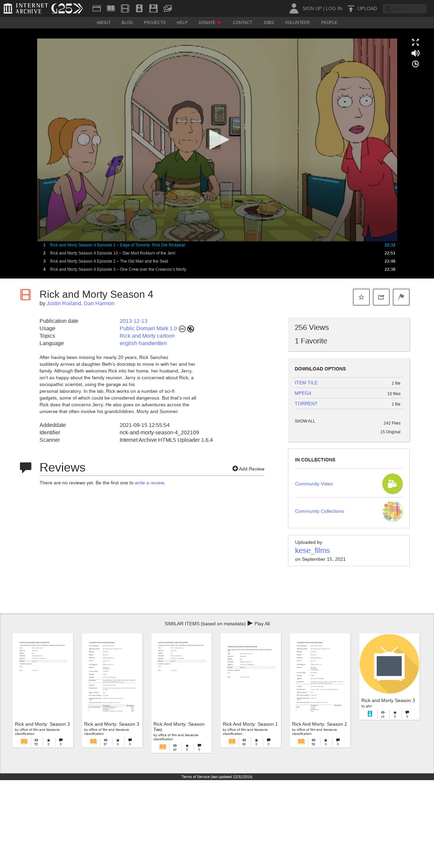The width and height of the screenshot is (434, 868).
Task: Open Rick And Morty: Season Two thumbnail
Action: 182,676
